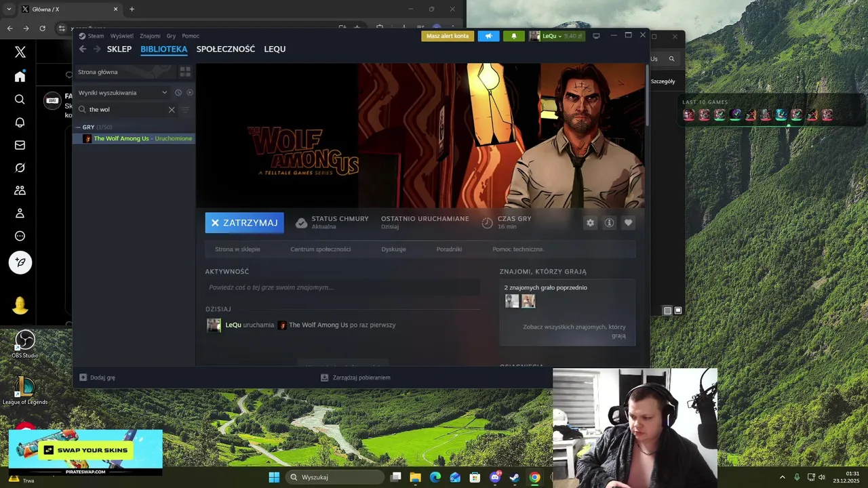The height and width of the screenshot is (488, 868).
Task: Open Grok icon in X sidebar
Action: click(x=20, y=168)
